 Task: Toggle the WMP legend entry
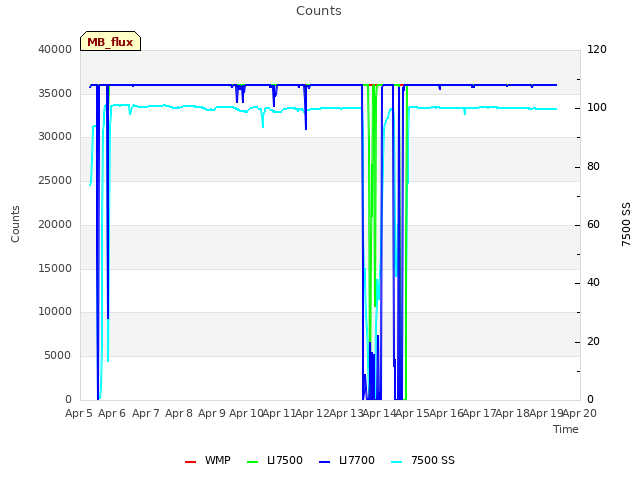click(x=208, y=460)
